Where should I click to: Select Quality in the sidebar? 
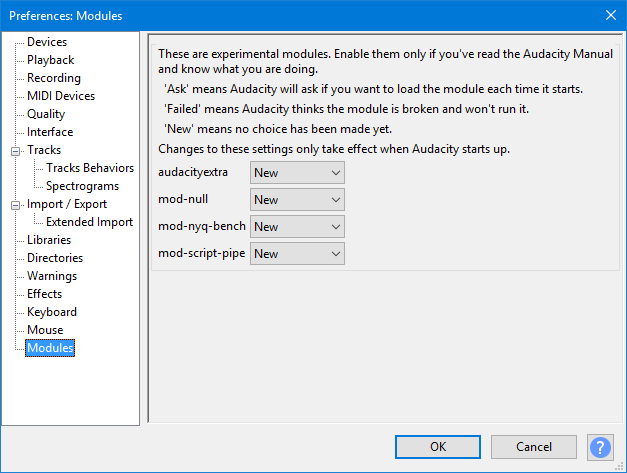(x=46, y=114)
